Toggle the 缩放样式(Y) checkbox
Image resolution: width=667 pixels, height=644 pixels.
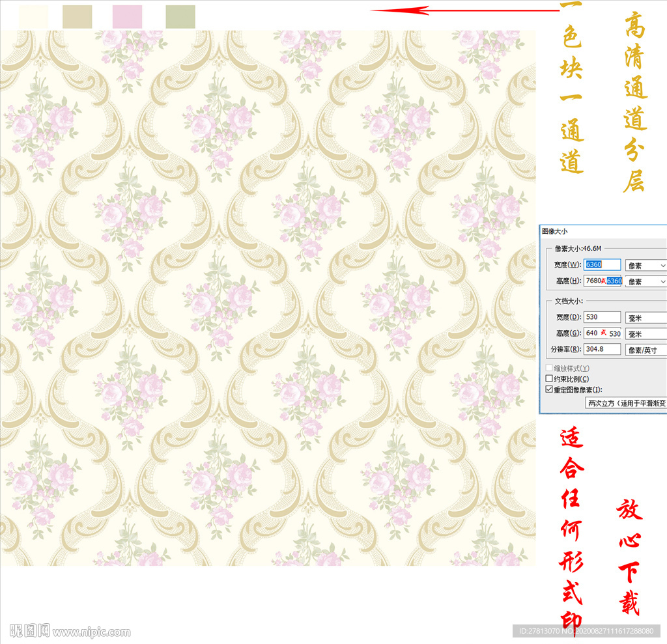tap(549, 367)
